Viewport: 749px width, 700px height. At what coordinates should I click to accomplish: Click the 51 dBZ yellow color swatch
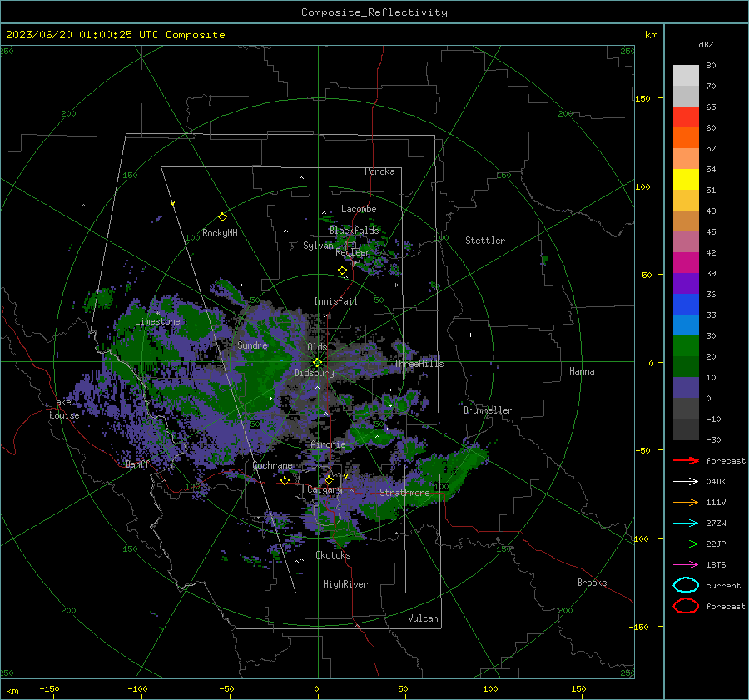coord(686,179)
